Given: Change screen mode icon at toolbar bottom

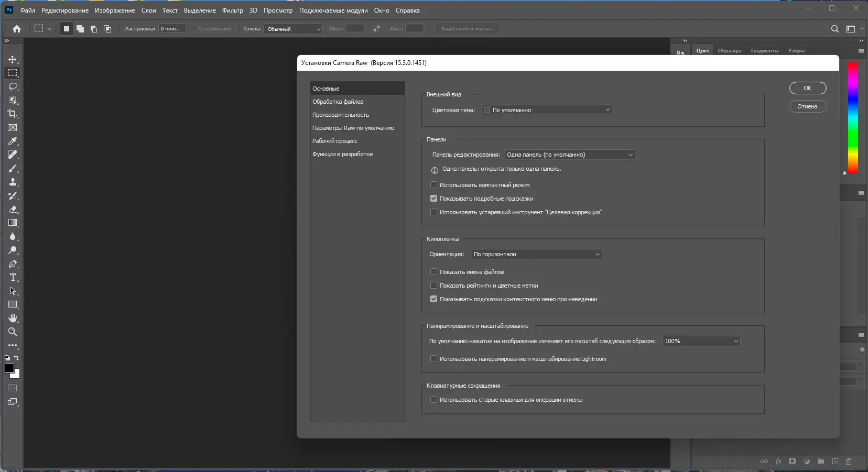Looking at the screenshot, I should point(13,402).
